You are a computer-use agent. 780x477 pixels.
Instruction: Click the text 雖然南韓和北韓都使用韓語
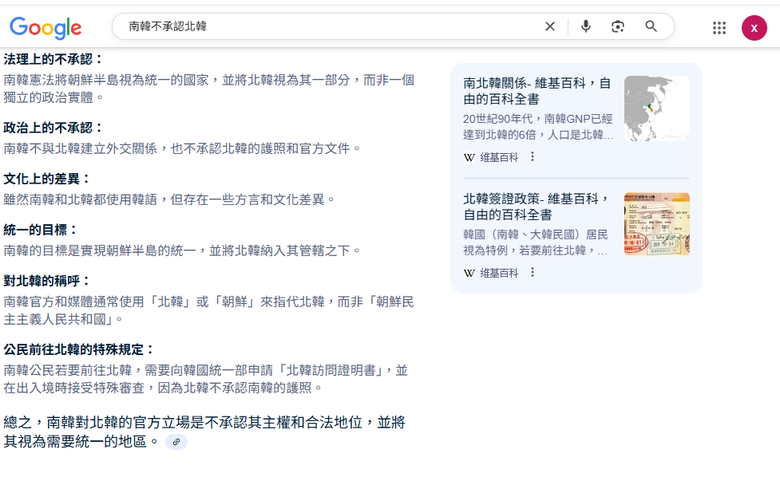[x=80, y=199]
